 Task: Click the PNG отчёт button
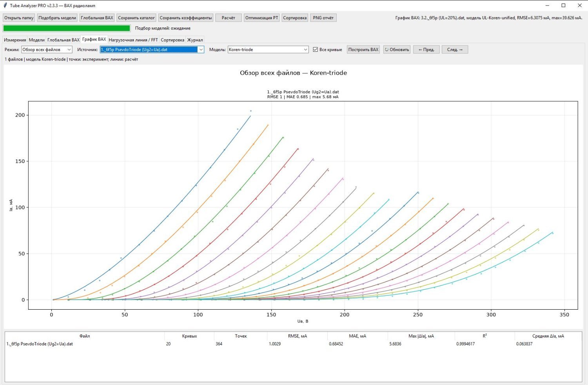[x=323, y=18]
